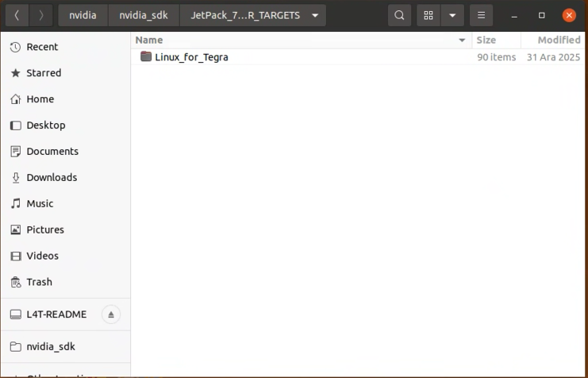Open Music in the sidebar

[66, 203]
